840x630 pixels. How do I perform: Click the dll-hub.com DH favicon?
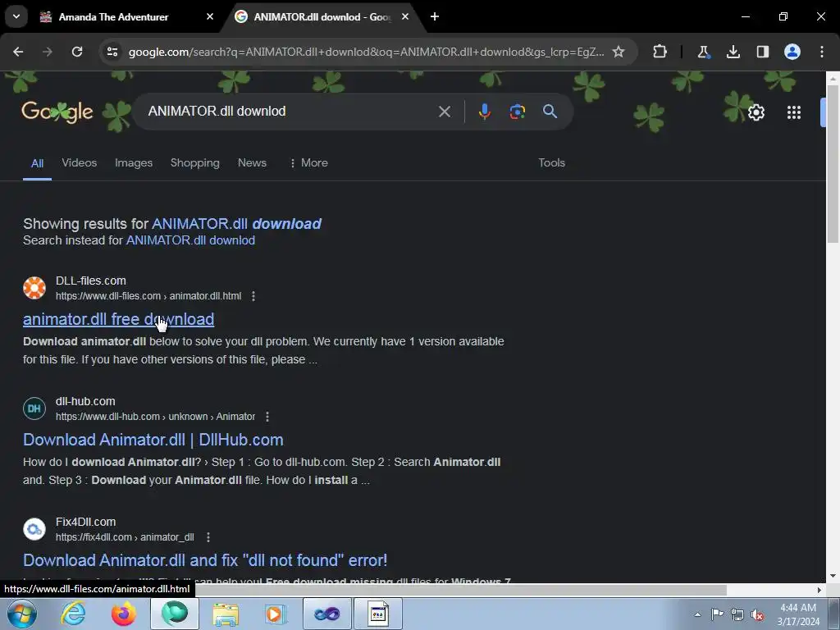coord(34,409)
